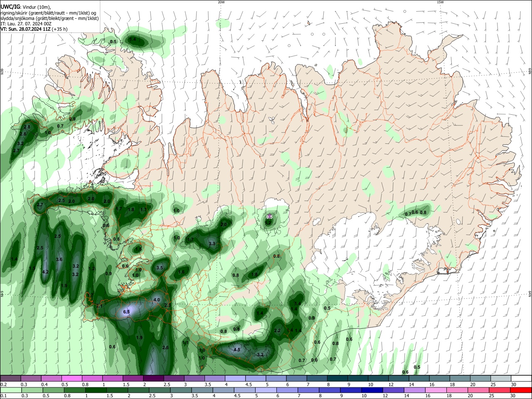Click the light green 0.1 rain legend swatch
The width and height of the screenshot is (532, 399).
[x=11, y=390]
